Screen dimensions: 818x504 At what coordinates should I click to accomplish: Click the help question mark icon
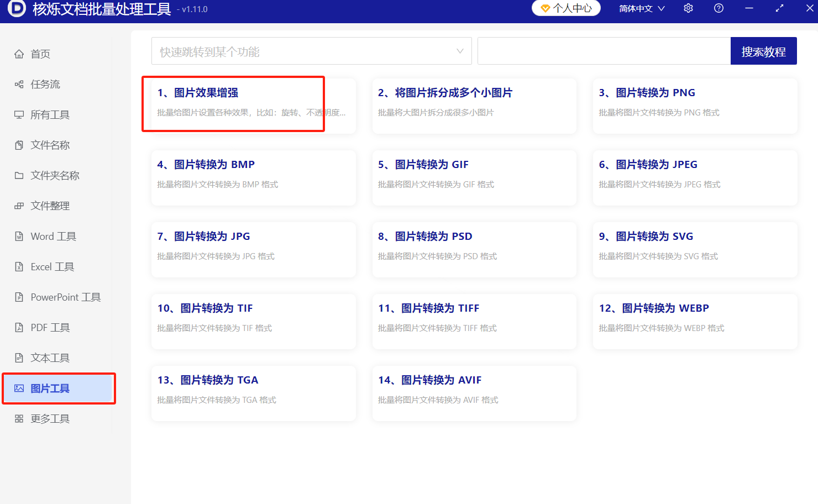(718, 8)
